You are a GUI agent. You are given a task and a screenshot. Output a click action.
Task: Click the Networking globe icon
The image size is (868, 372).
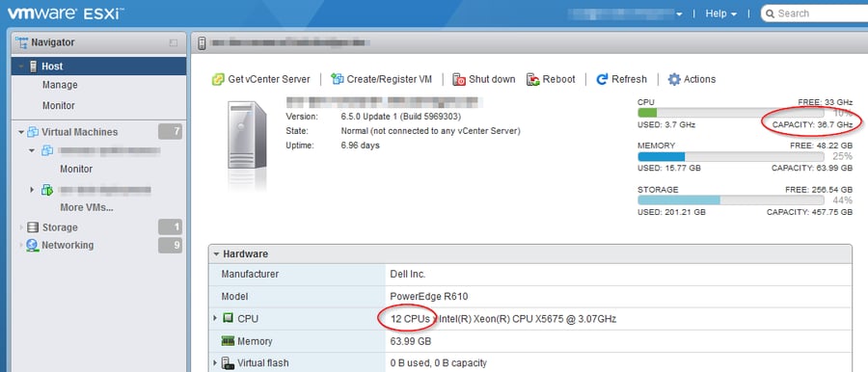[32, 245]
